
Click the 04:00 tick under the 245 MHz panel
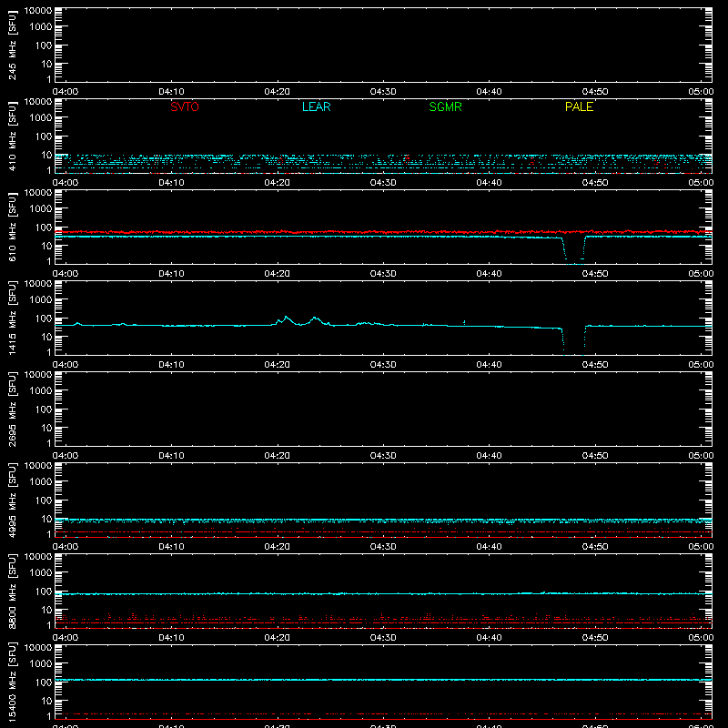pos(65,92)
